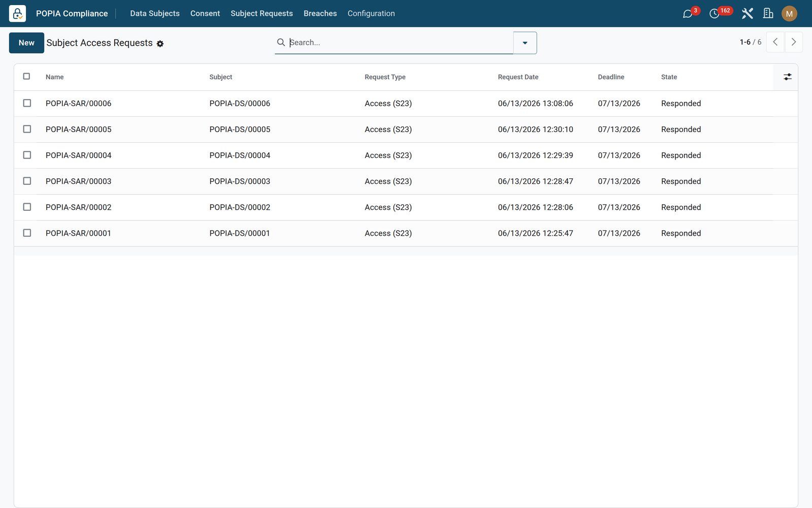This screenshot has height=508, width=812.
Task: Click request date 06/13/2026 12:28:06
Action: coord(535,207)
